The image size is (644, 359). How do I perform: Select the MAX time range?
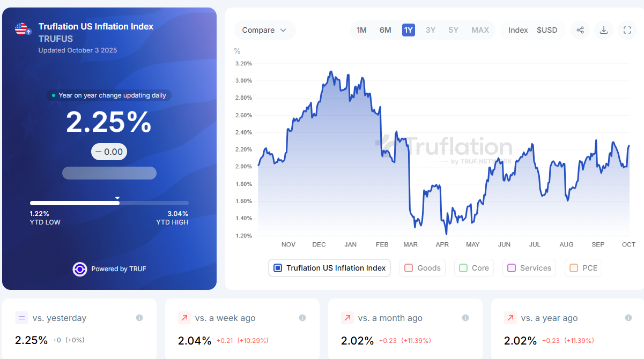pyautogui.click(x=480, y=30)
